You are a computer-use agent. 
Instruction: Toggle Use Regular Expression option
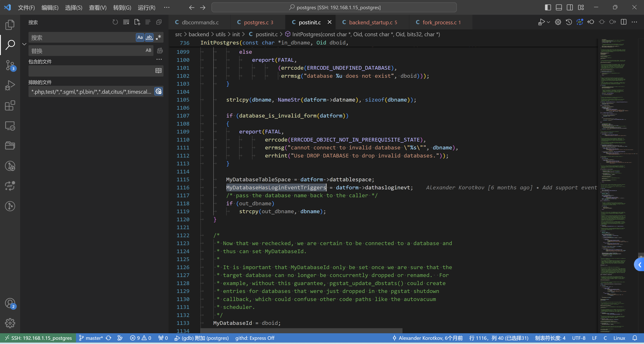click(x=158, y=38)
